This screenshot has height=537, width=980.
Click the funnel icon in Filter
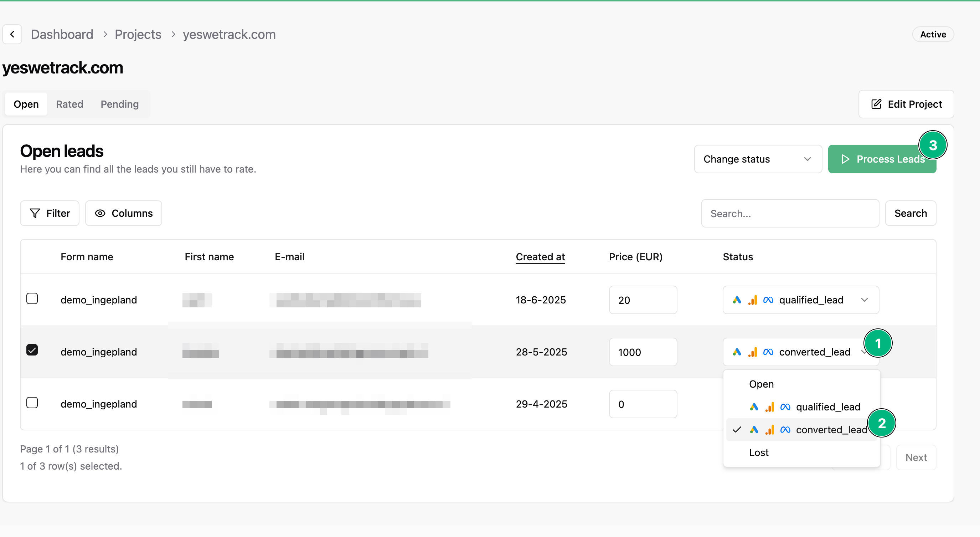coord(35,213)
